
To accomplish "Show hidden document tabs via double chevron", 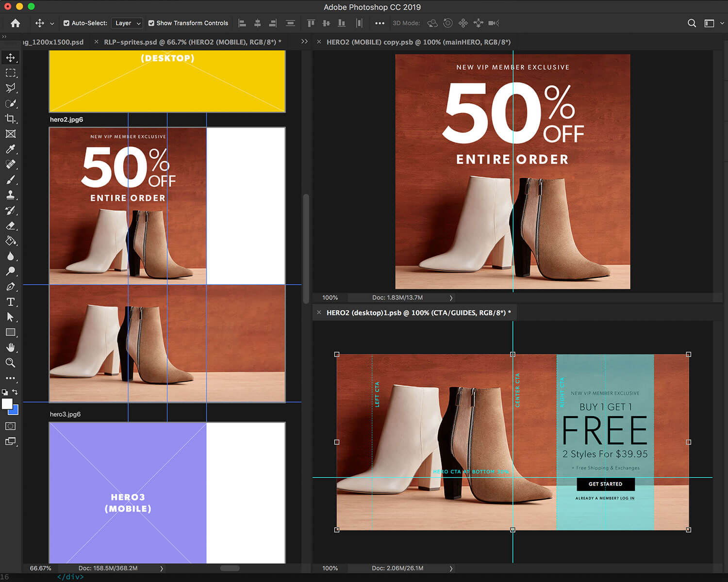I will click(x=304, y=42).
